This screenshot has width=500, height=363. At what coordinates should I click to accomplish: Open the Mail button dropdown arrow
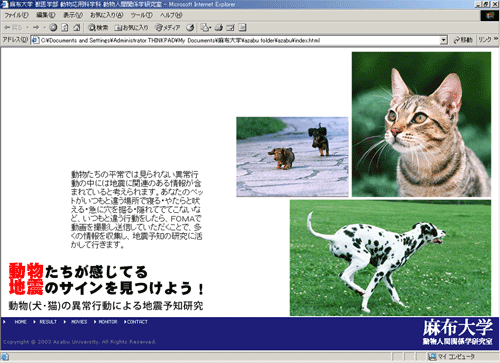[x=210, y=28]
